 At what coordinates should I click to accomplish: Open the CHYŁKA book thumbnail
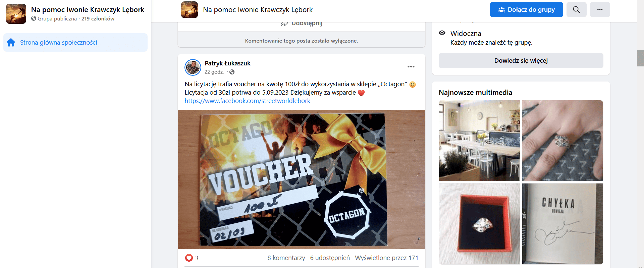(562, 224)
